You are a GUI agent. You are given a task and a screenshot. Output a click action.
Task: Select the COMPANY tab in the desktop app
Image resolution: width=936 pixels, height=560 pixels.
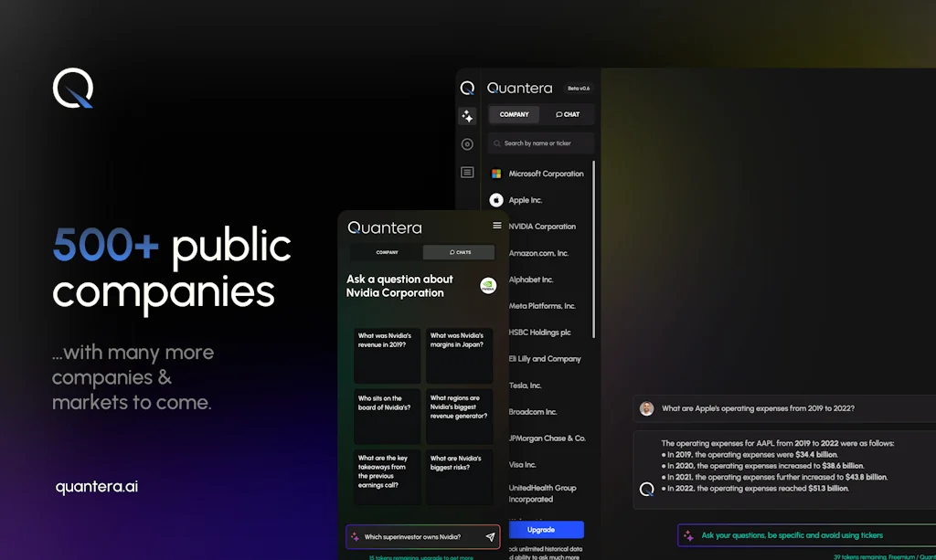(513, 114)
